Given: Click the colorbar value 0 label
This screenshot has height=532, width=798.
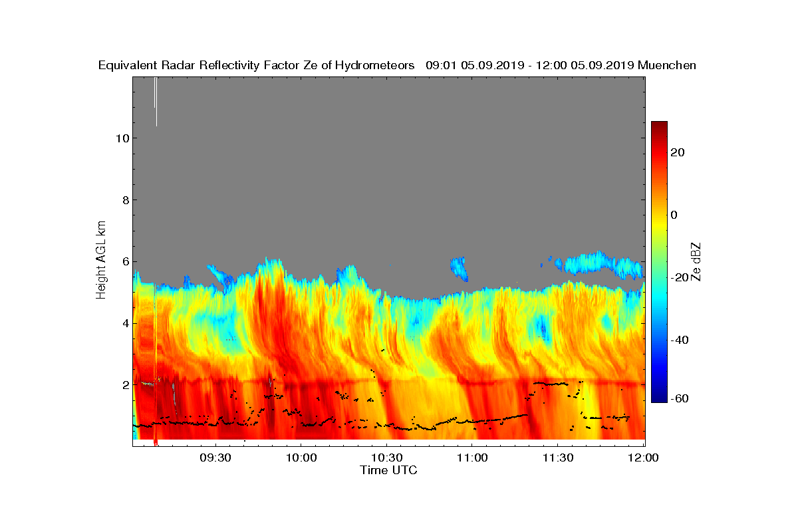Looking at the screenshot, I should tap(674, 215).
